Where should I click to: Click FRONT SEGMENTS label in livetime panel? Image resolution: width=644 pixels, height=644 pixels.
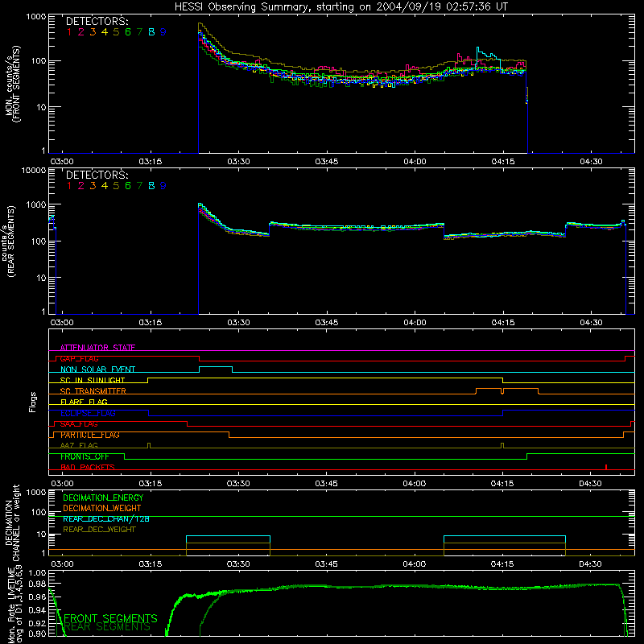(x=111, y=618)
